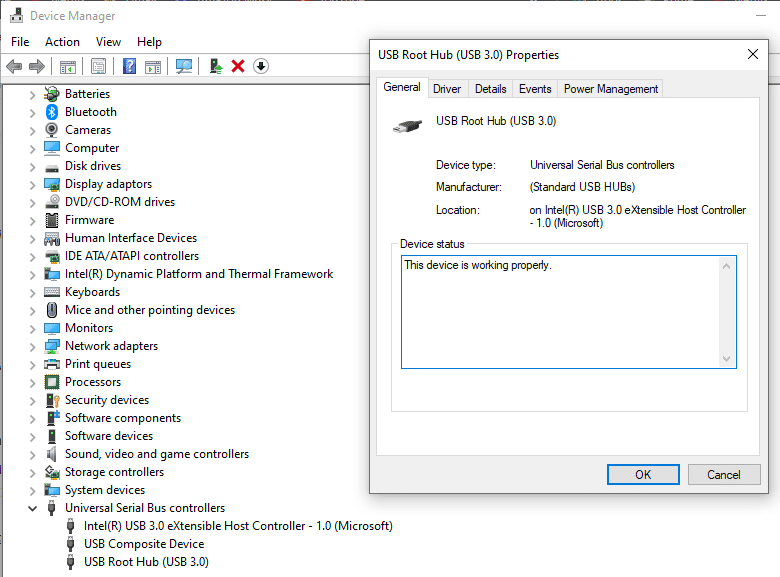Switch to the Driver tab

click(447, 89)
